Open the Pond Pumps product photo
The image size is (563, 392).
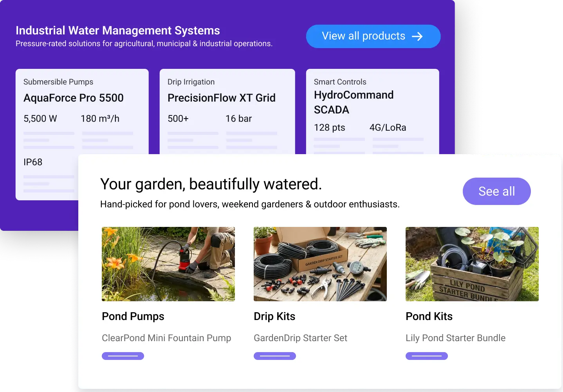[x=168, y=264]
